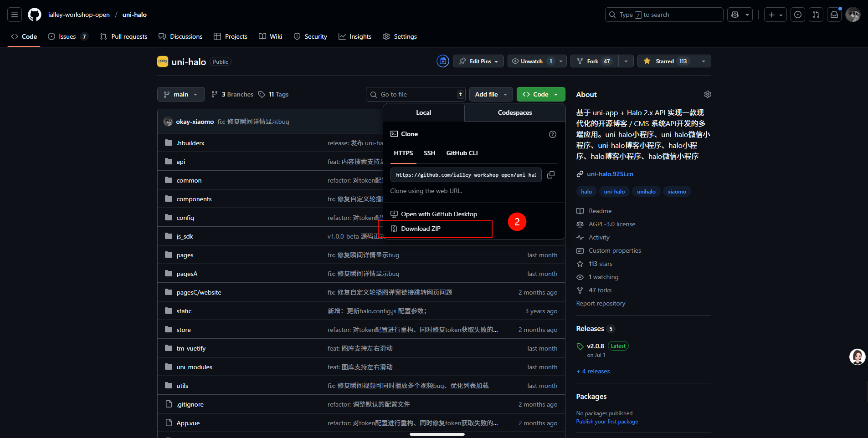Filter by the halo topic tag
Screen dimensions: 868x438
click(586, 192)
